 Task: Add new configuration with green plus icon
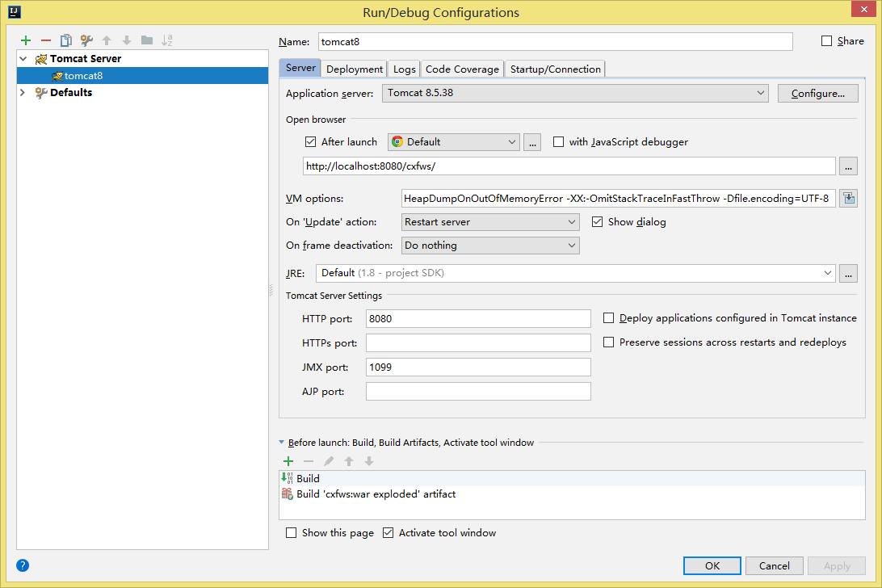(x=26, y=40)
